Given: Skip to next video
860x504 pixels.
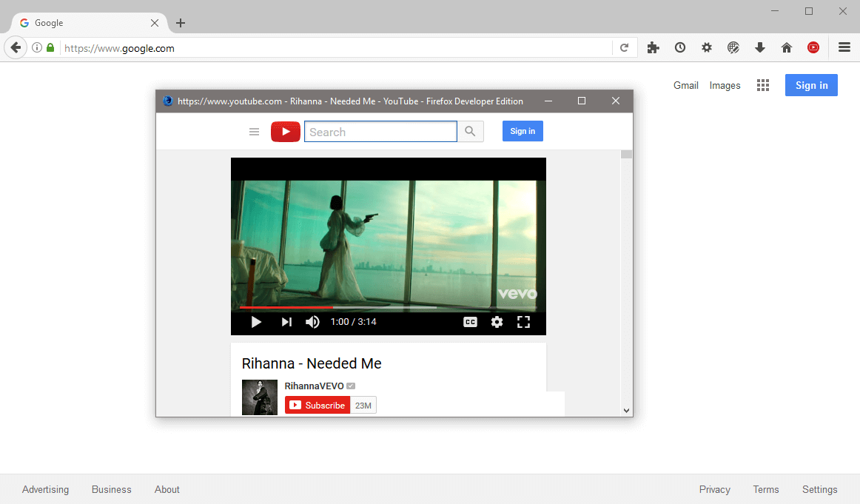Looking at the screenshot, I should pos(286,322).
